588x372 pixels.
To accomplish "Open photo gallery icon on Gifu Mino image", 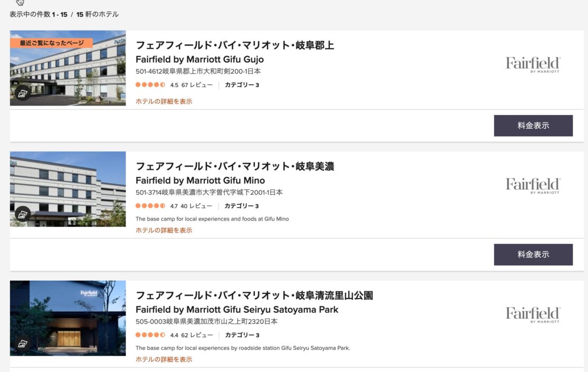I will tap(23, 214).
